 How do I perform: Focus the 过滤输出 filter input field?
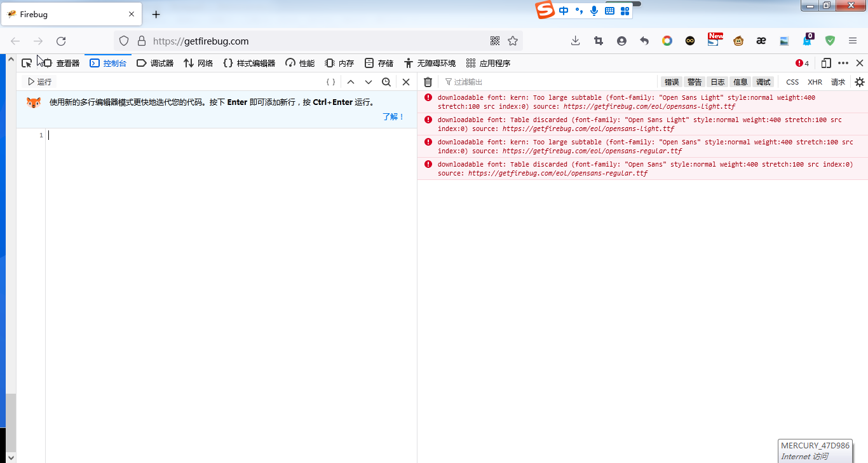[550, 82]
